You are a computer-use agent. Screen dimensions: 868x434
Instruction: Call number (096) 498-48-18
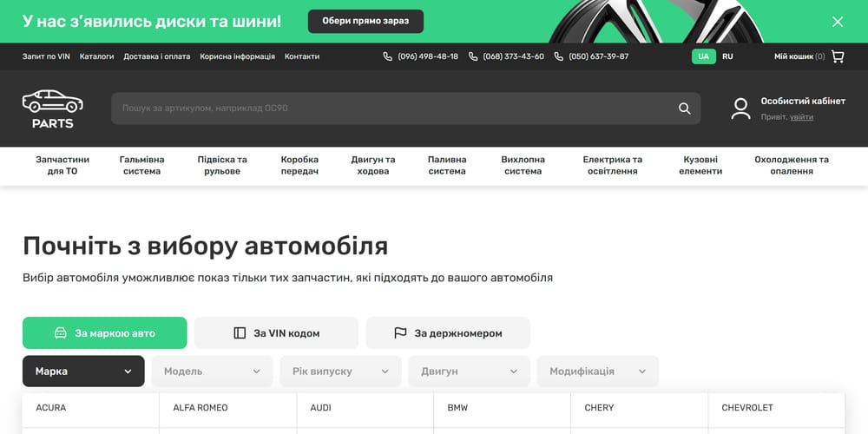pyautogui.click(x=428, y=56)
